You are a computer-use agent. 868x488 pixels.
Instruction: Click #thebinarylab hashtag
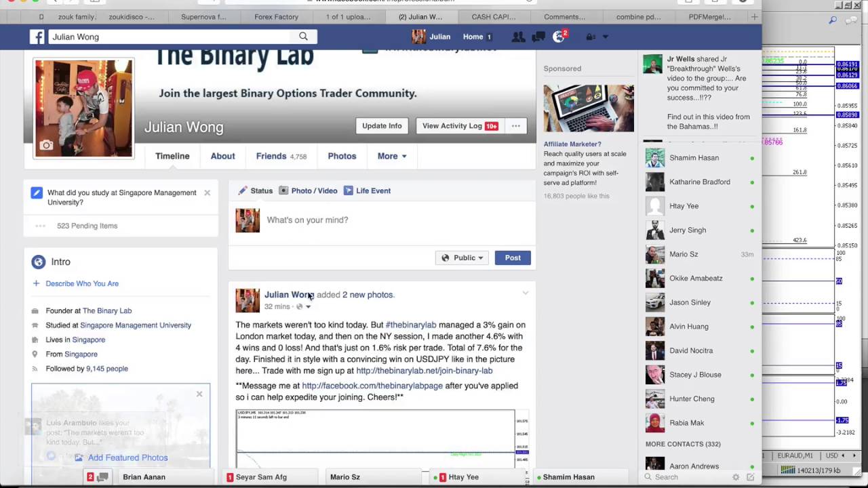pos(411,325)
